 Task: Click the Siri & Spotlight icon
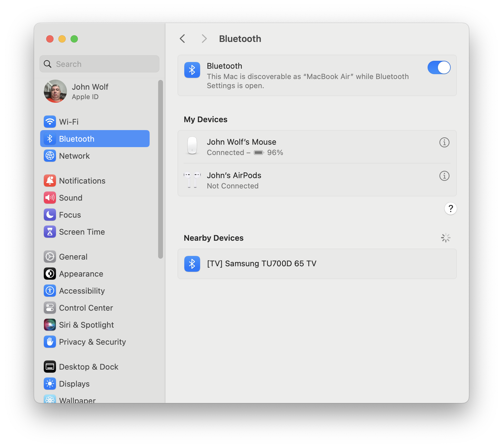point(50,325)
